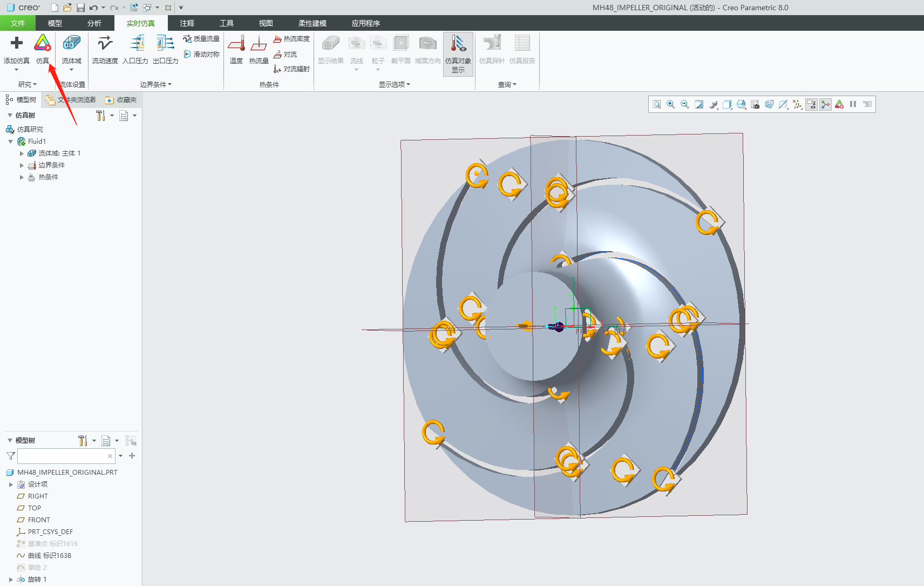
Task: Click the 仿真 (Simulate) run icon
Action: coord(43,49)
